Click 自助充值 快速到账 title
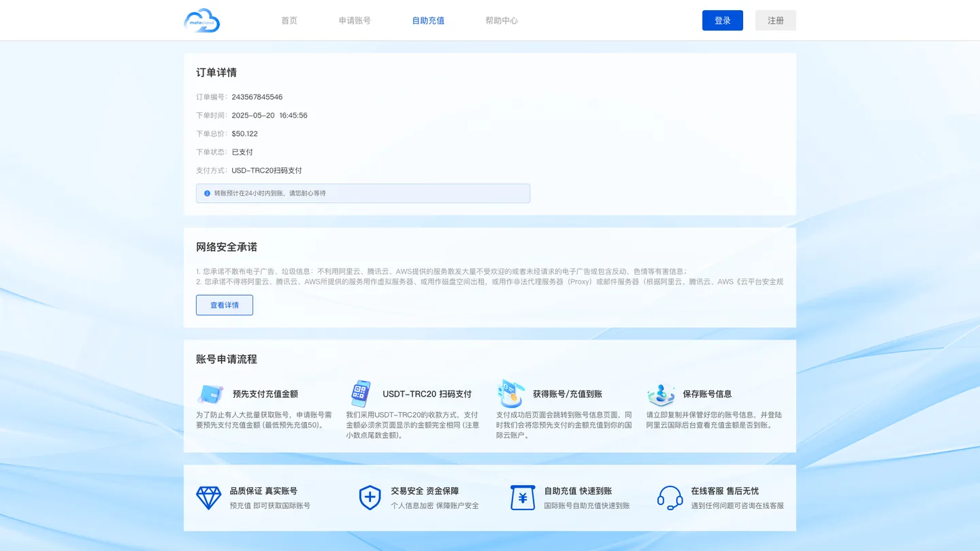 (578, 491)
